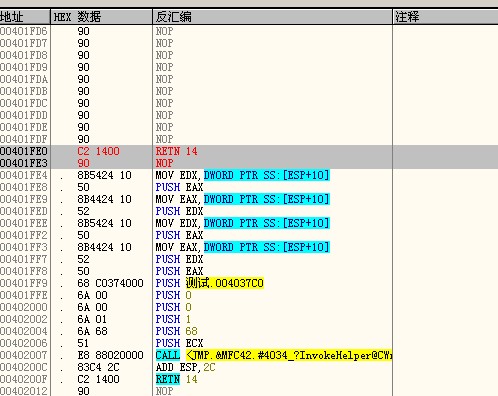This screenshot has height=396, width=498.
Task: Click hex bytes E8 88020000
Action: point(110,355)
